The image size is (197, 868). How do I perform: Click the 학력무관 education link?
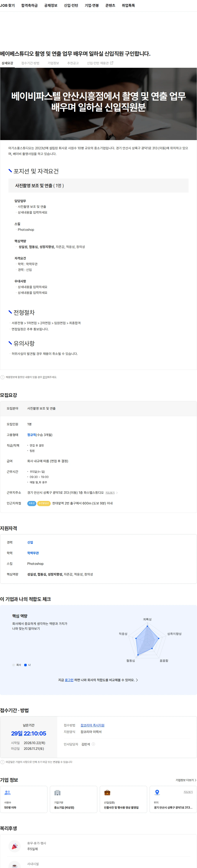[x=33, y=553]
